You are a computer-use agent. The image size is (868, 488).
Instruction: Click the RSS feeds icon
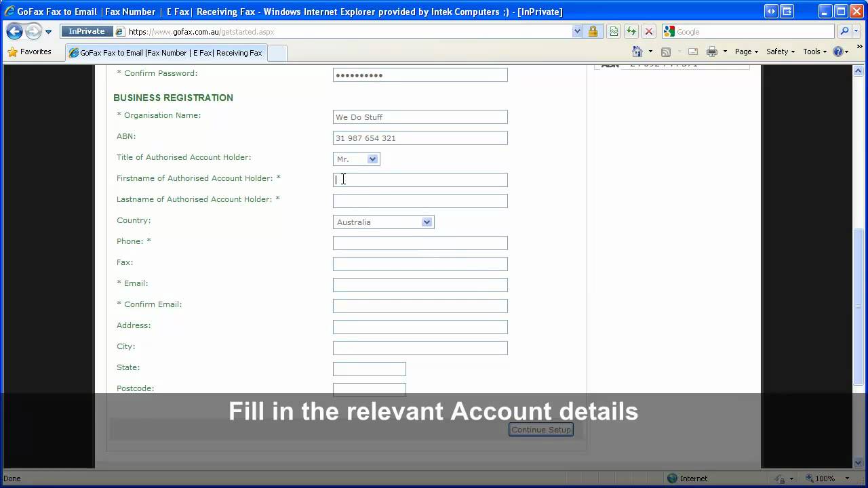click(x=666, y=52)
